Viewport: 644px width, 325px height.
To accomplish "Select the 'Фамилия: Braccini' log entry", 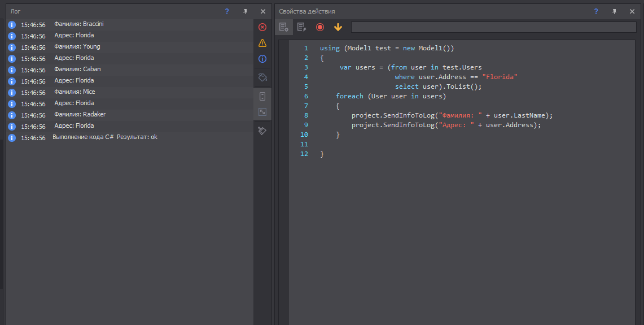I will pyautogui.click(x=79, y=24).
